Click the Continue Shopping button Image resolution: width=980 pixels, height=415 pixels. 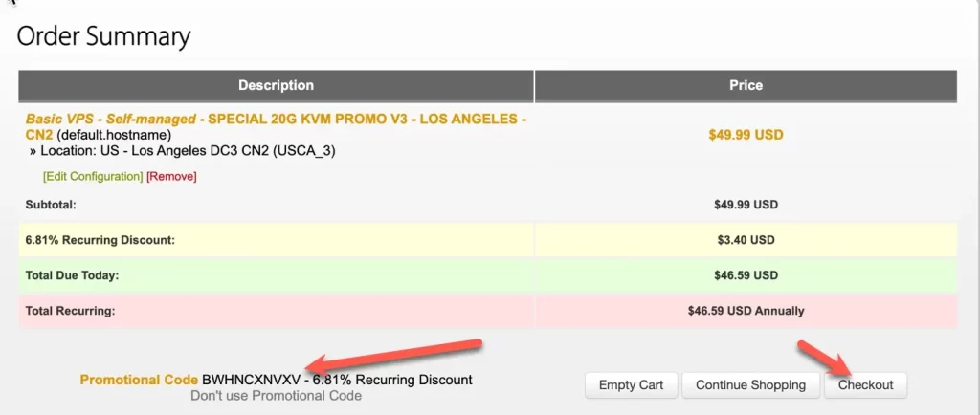pos(750,385)
